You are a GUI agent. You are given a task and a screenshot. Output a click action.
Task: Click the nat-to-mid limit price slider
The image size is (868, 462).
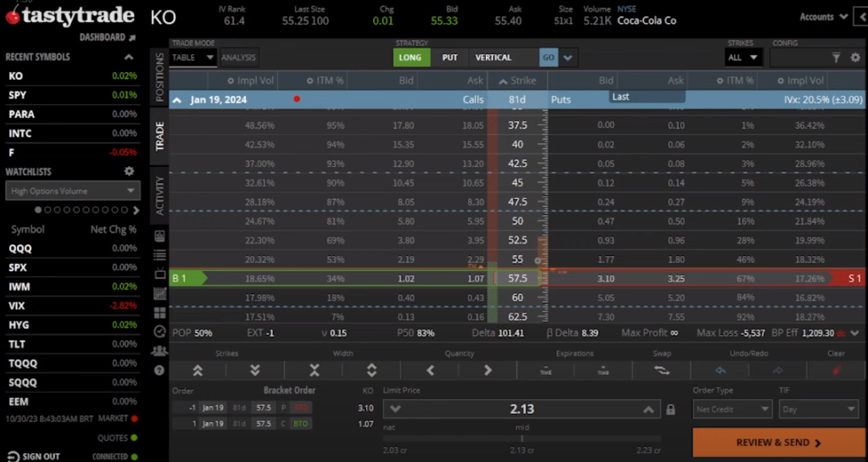click(521, 438)
